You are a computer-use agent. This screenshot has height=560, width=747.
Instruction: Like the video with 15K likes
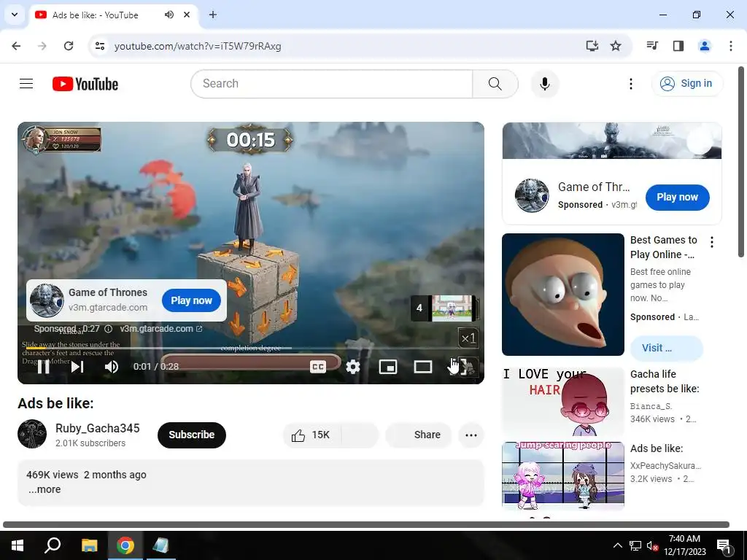tap(311, 435)
